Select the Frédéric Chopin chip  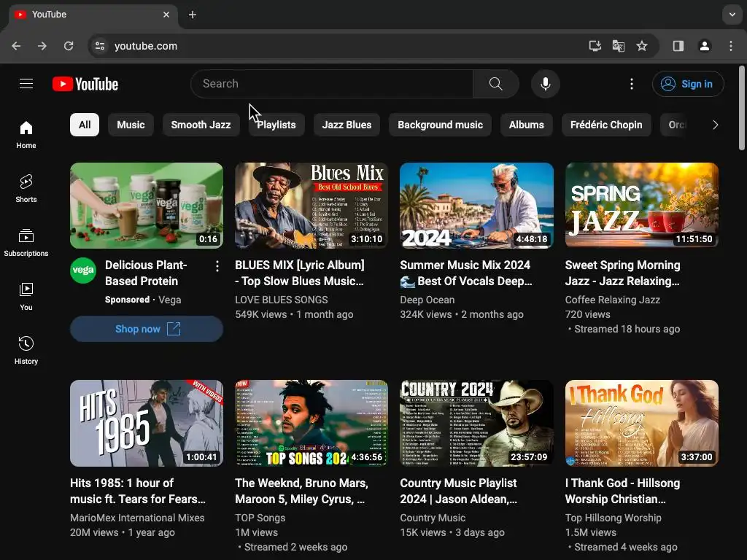(x=606, y=125)
